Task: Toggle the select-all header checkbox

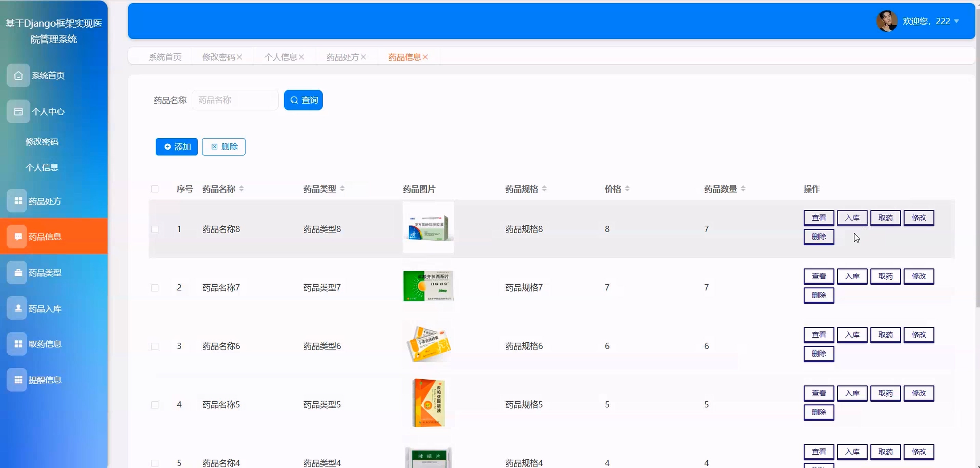Action: click(x=154, y=189)
